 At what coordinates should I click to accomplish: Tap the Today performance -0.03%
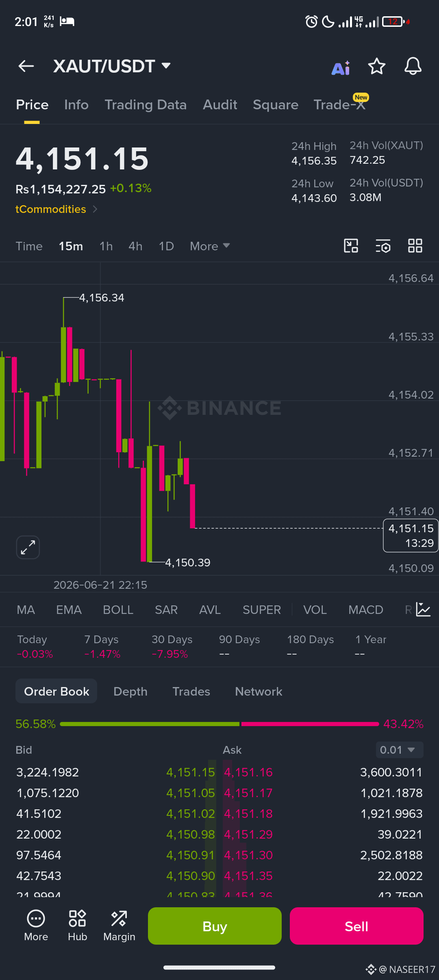point(35,647)
